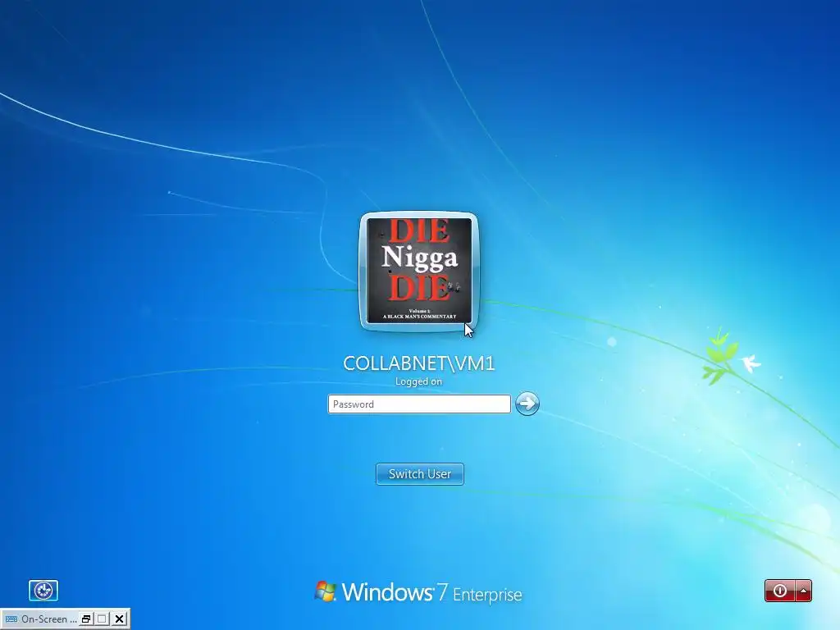Expand the shut down options arrow
This screenshot has width=840, height=630.
(x=804, y=591)
